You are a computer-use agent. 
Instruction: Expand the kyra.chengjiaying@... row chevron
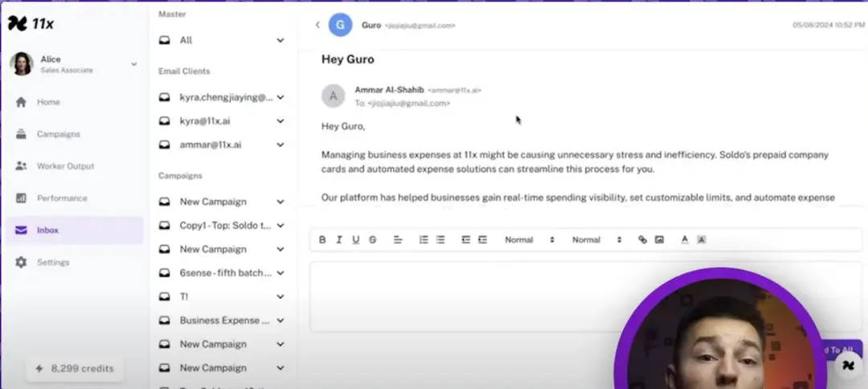(x=280, y=97)
